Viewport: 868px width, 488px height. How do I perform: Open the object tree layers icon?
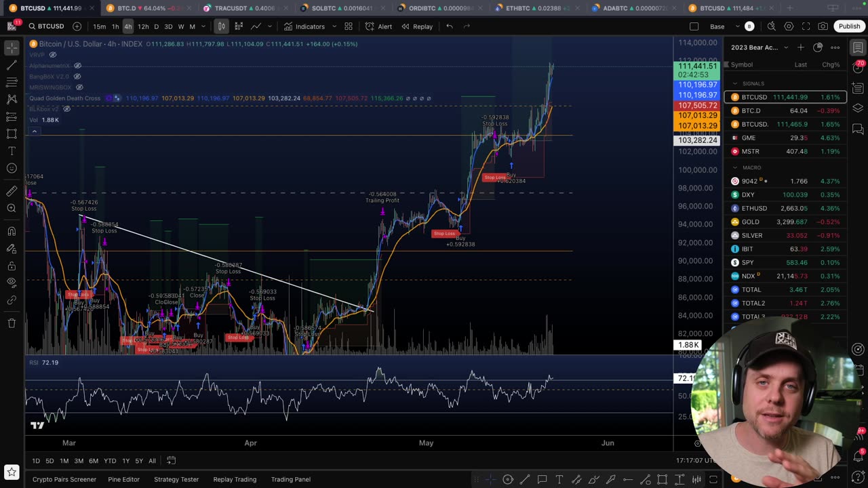[x=858, y=108]
